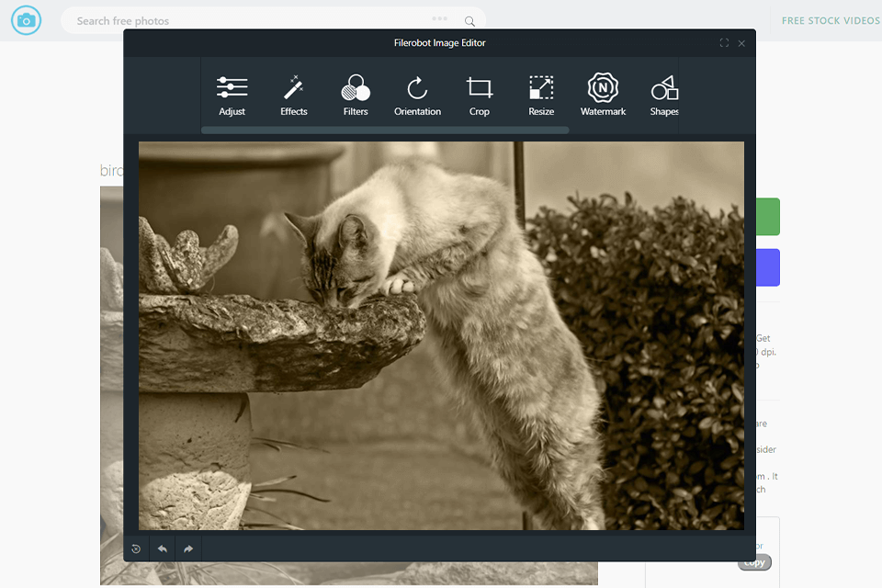
Task: Open the Filters tool
Action: [356, 96]
